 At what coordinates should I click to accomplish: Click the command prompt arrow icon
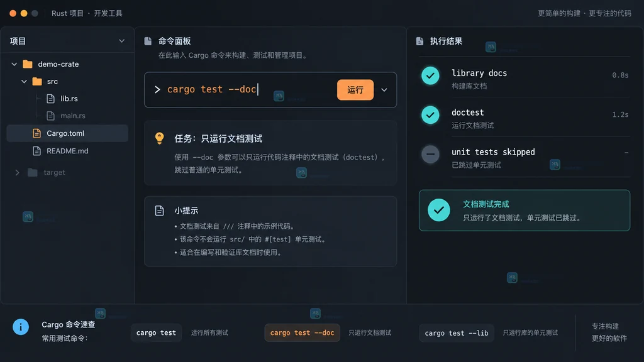pyautogui.click(x=157, y=89)
